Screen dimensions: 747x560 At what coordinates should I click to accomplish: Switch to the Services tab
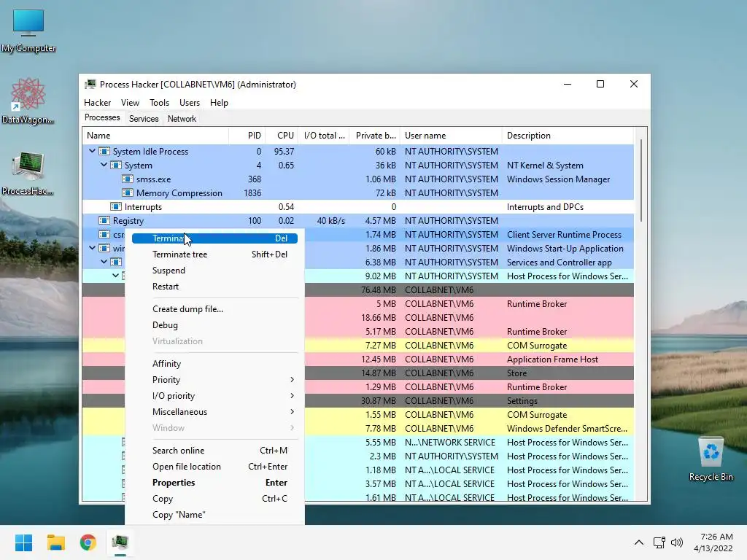pyautogui.click(x=144, y=119)
